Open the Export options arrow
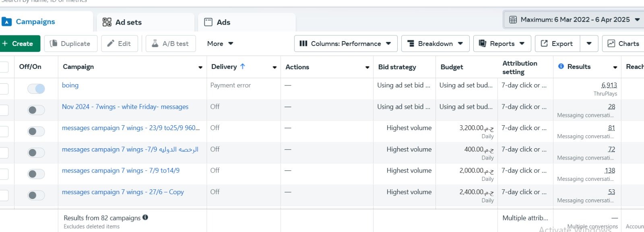Viewport: 644px width, 232px height. pos(589,43)
